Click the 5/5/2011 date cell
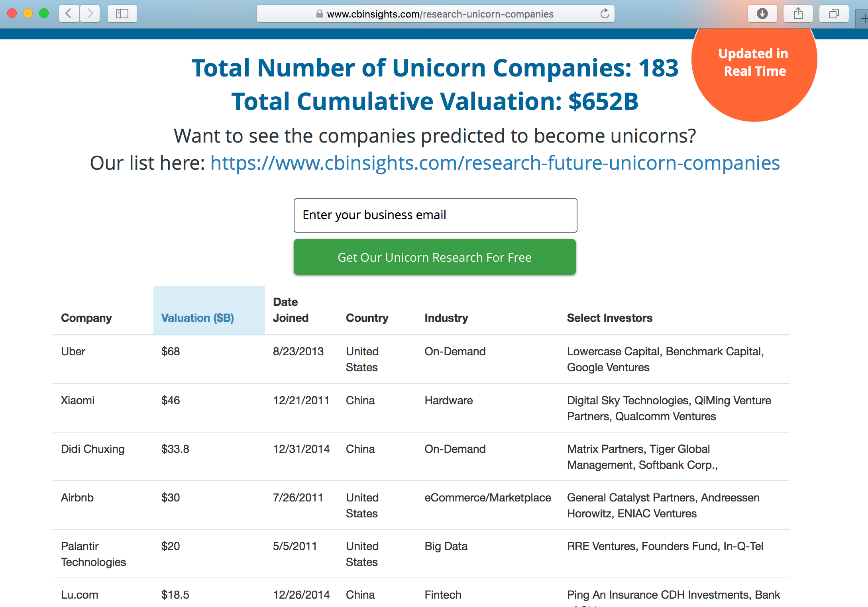 click(x=295, y=546)
